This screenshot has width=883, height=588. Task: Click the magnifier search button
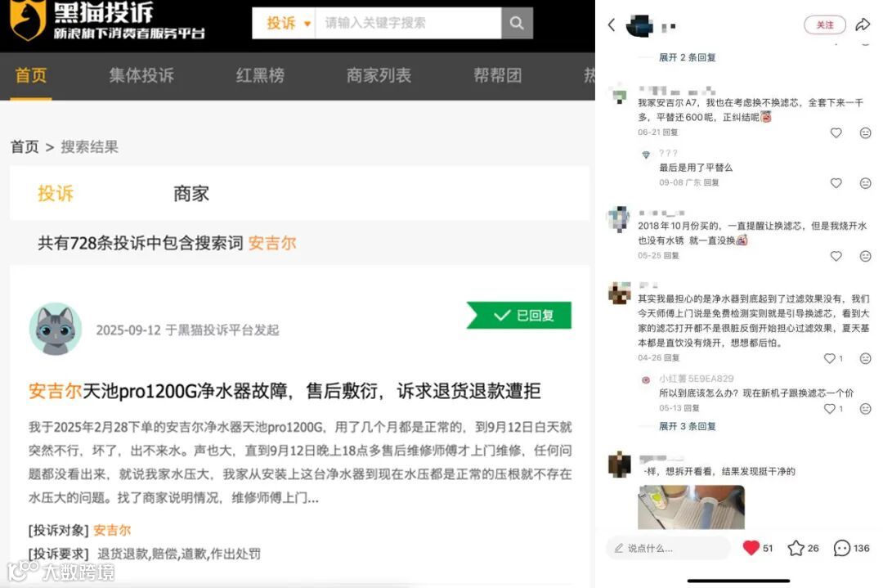517,23
